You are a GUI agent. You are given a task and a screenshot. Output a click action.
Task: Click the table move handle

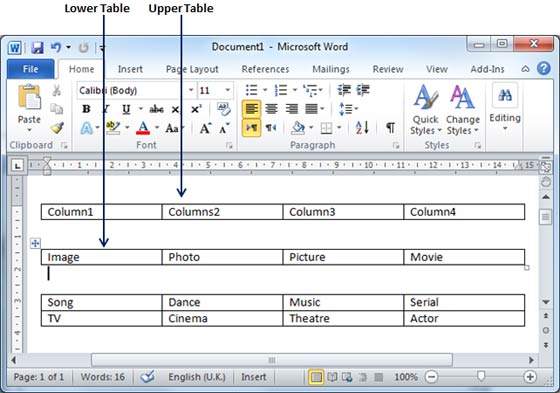(x=35, y=243)
